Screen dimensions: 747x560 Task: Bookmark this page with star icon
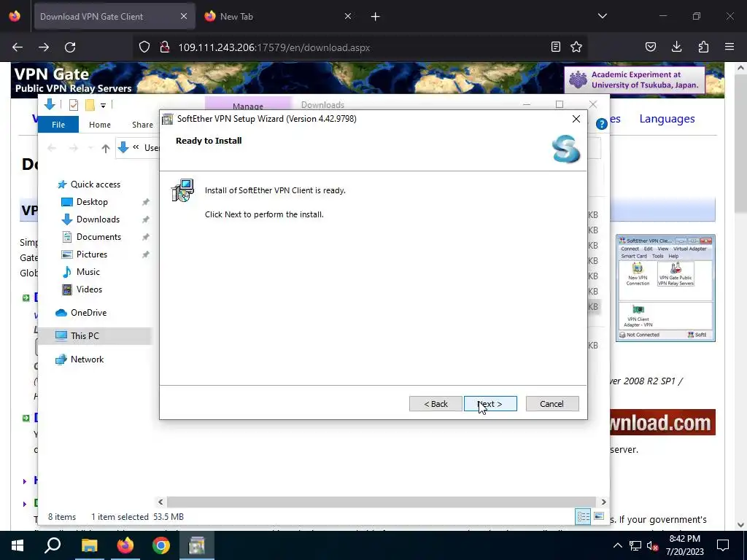tap(576, 47)
